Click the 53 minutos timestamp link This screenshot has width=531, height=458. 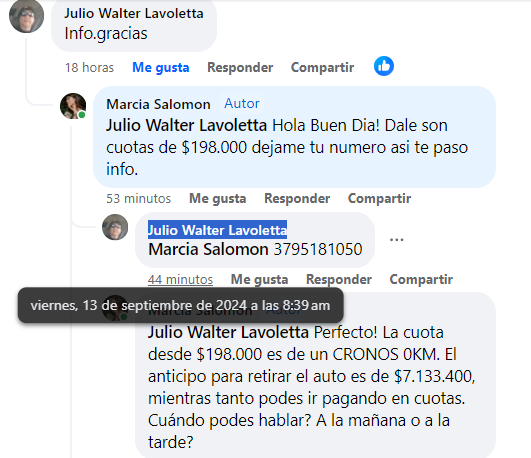pyautogui.click(x=139, y=199)
